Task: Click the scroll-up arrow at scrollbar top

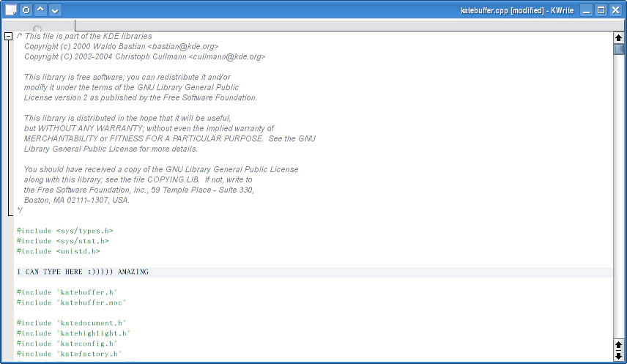Action: pyautogui.click(x=619, y=37)
